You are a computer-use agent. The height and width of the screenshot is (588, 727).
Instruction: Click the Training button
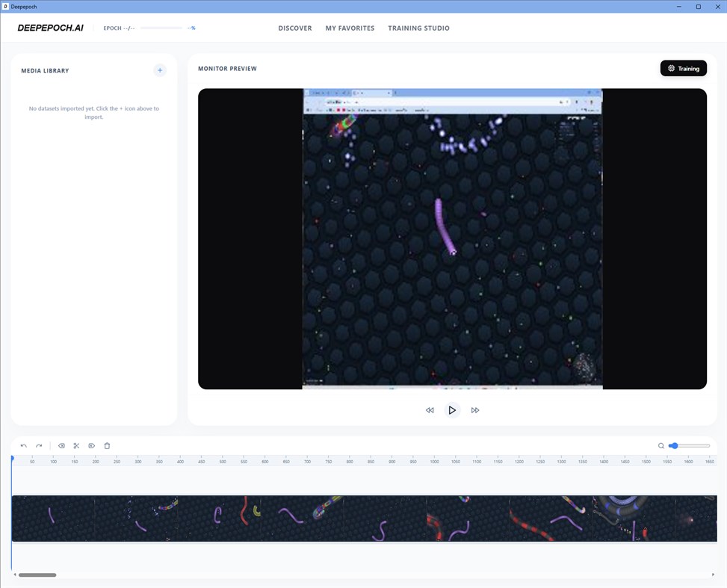pyautogui.click(x=684, y=68)
